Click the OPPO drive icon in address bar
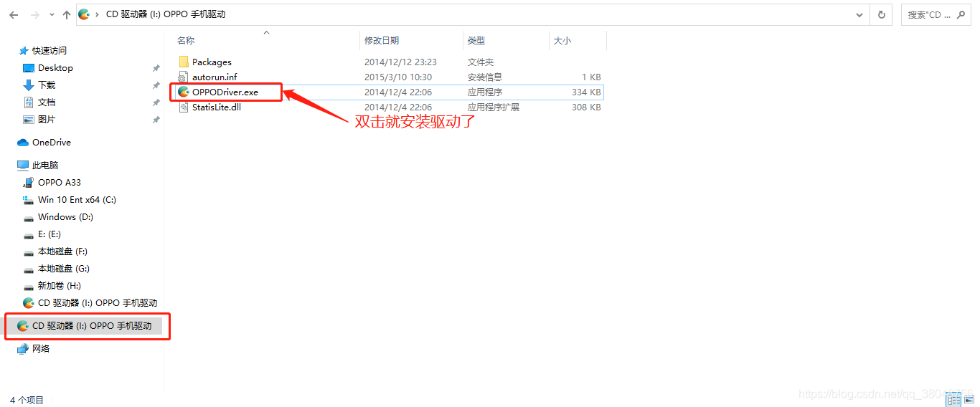This screenshot has height=407, width=980. pos(85,14)
